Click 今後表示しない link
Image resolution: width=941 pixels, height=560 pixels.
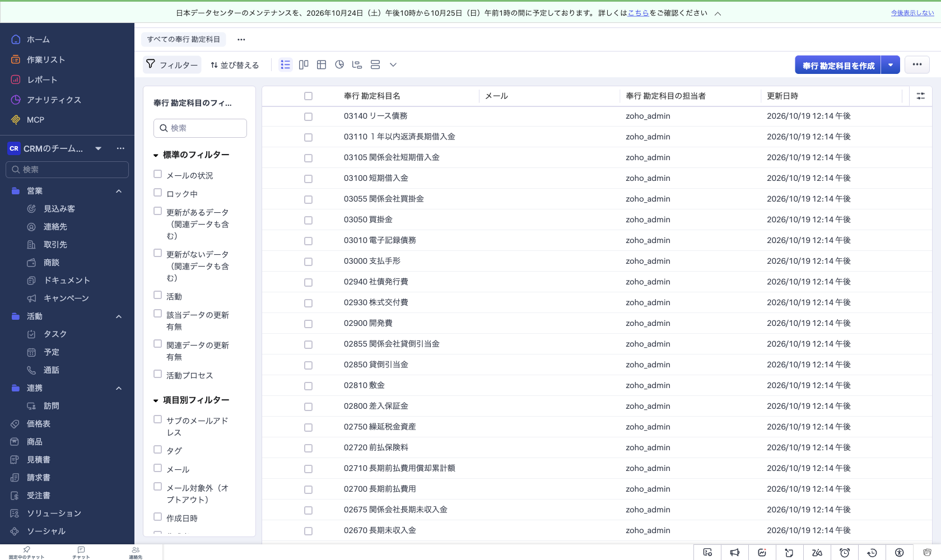tap(912, 13)
